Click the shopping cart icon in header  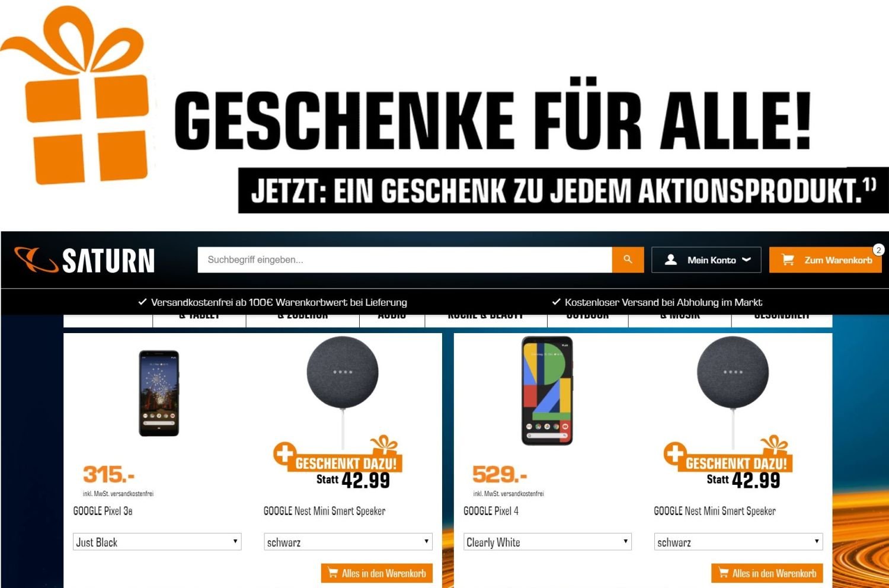(x=788, y=260)
